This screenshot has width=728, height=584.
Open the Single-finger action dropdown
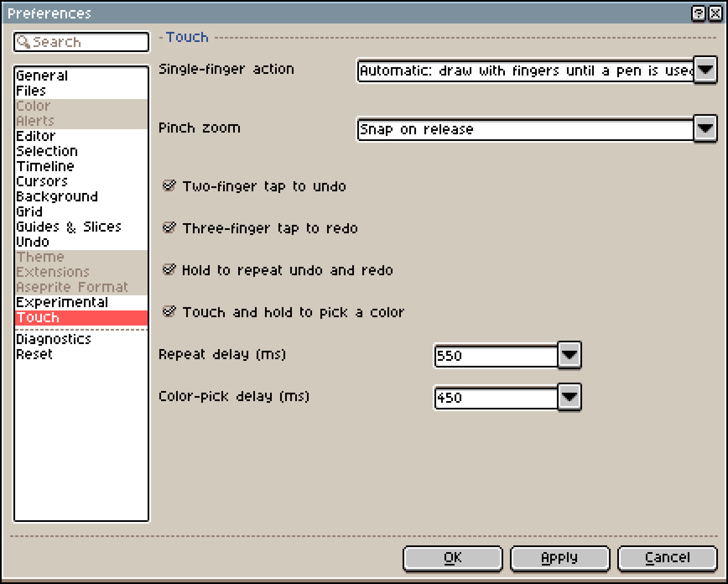(705, 70)
